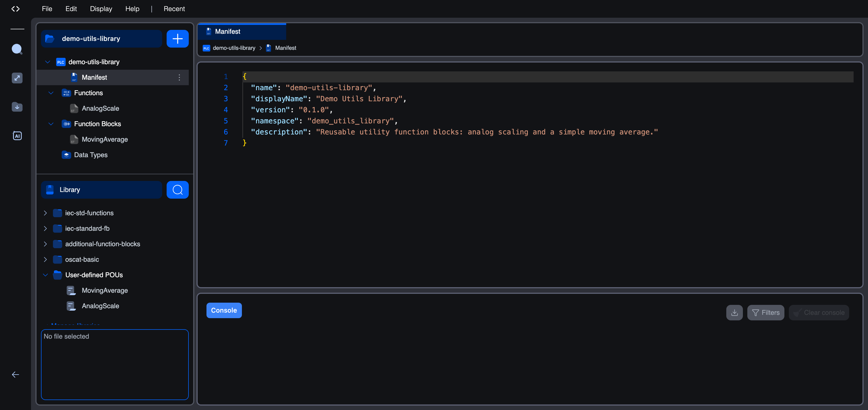Expand the oscat-basic library
Image resolution: width=868 pixels, height=410 pixels.
tap(45, 260)
